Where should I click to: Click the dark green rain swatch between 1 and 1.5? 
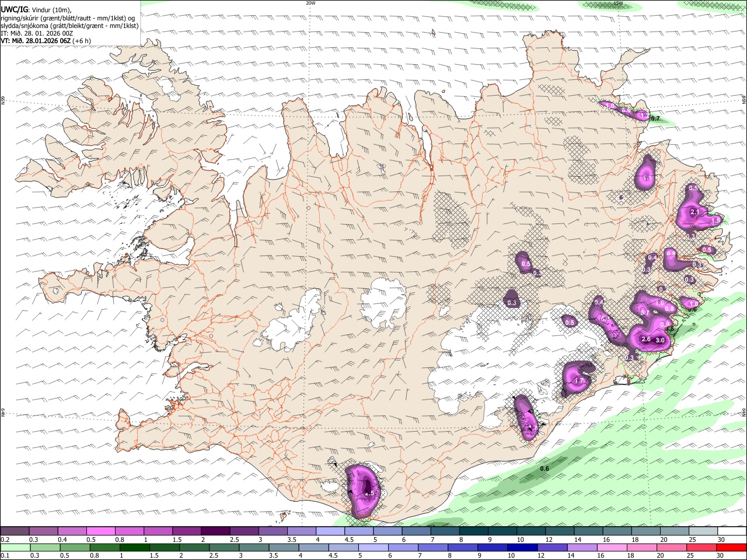134,548
